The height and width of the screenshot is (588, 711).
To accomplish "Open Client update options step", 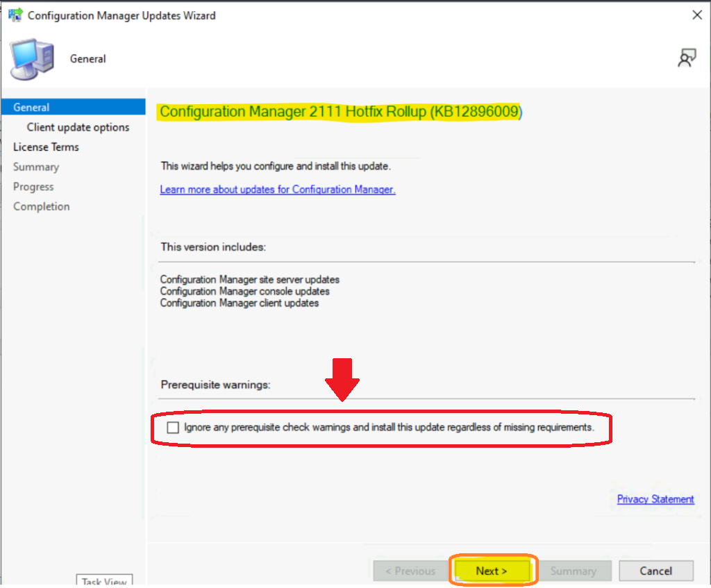I will 78,128.
